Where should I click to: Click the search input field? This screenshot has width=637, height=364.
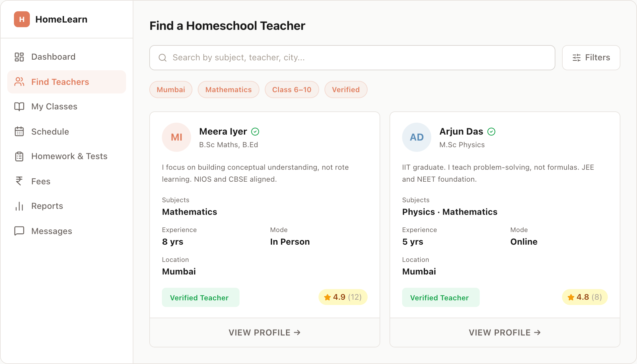[x=332, y=58]
